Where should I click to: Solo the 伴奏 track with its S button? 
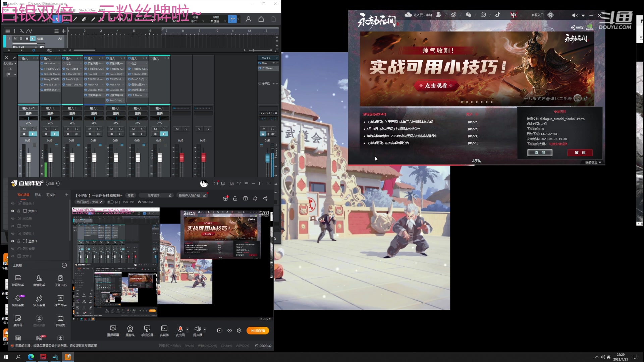point(21,39)
